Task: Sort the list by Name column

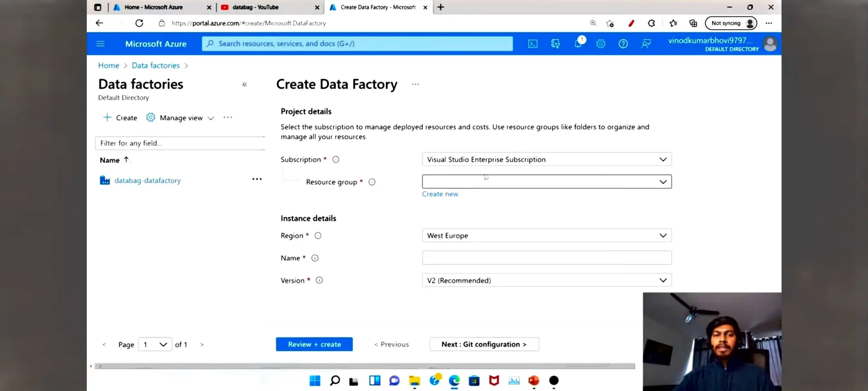Action: click(x=114, y=160)
